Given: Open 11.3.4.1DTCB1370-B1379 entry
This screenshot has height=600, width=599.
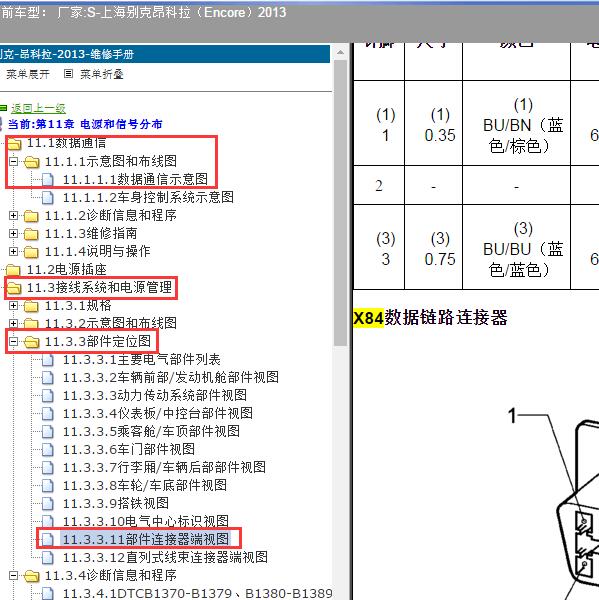Looking at the screenshot, I should [x=197, y=593].
